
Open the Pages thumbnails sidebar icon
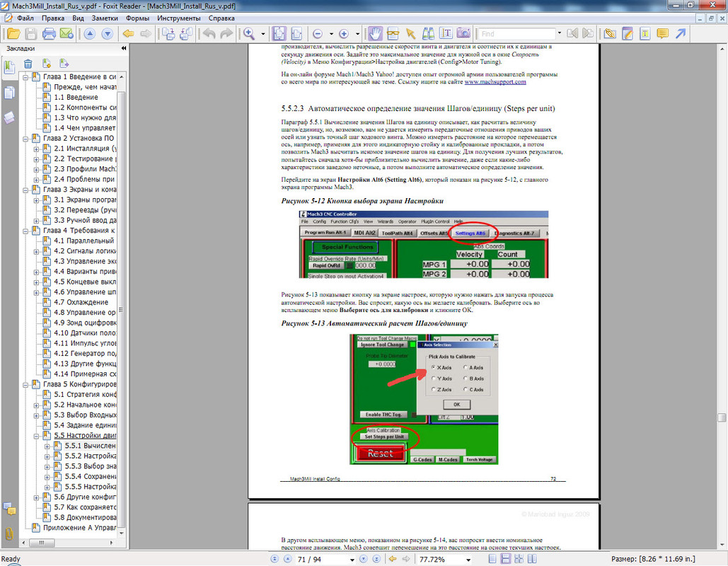pyautogui.click(x=9, y=93)
